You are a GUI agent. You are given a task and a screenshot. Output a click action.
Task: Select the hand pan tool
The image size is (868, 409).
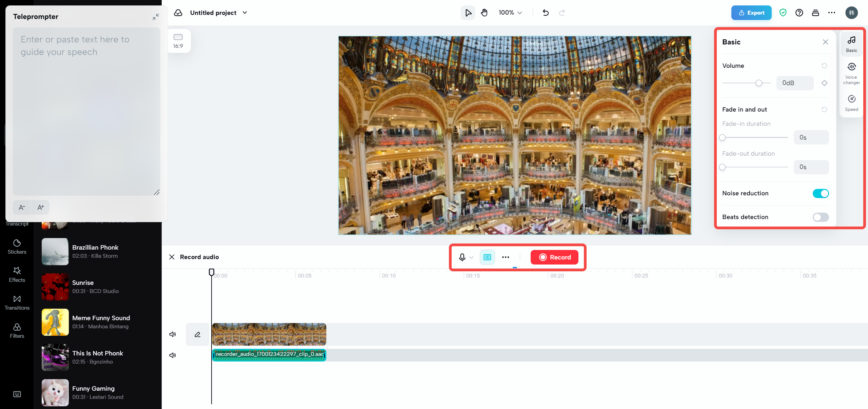[x=484, y=13]
